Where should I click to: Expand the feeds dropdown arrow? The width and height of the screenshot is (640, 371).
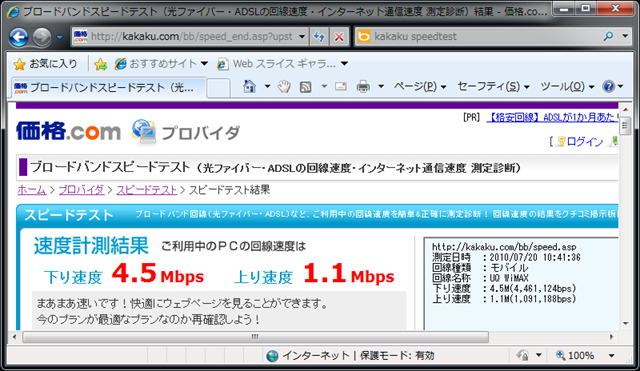pos(324,87)
